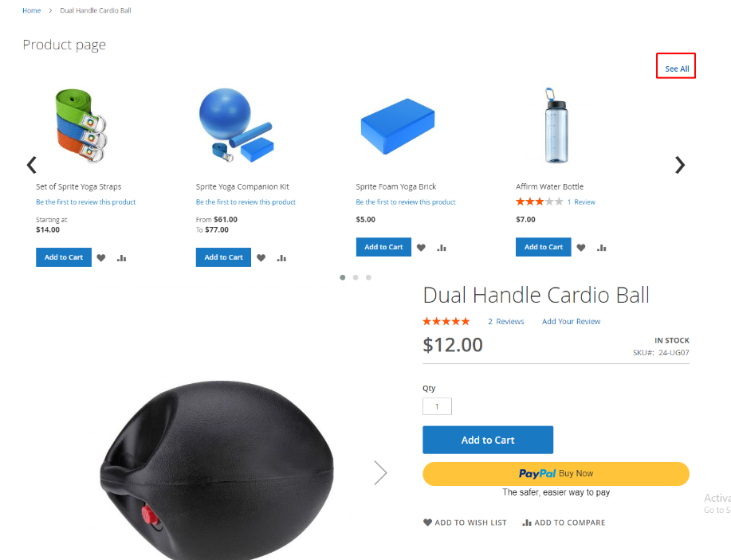
Task: Compare the Affirm Water Bottle
Action: click(x=601, y=248)
